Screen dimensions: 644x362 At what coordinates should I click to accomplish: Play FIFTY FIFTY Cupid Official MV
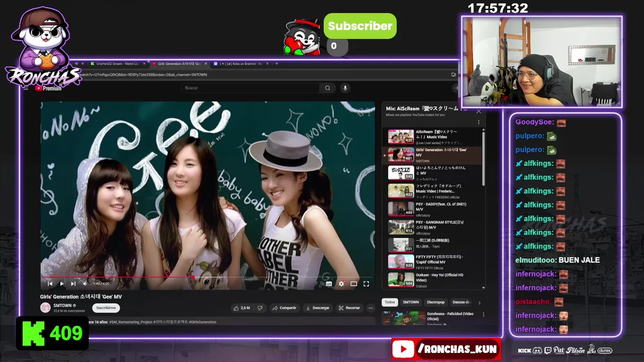[x=433, y=262]
